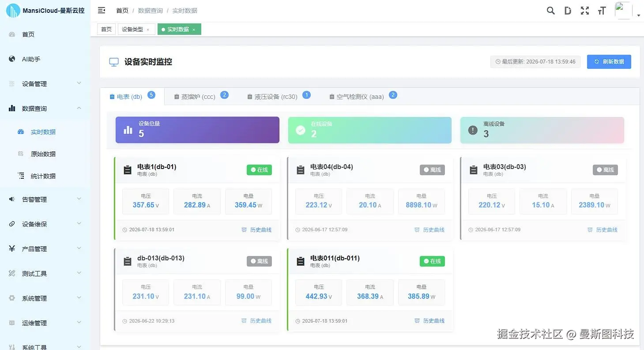Open 统计数据 in the sidebar
The width and height of the screenshot is (644, 350).
click(45, 176)
